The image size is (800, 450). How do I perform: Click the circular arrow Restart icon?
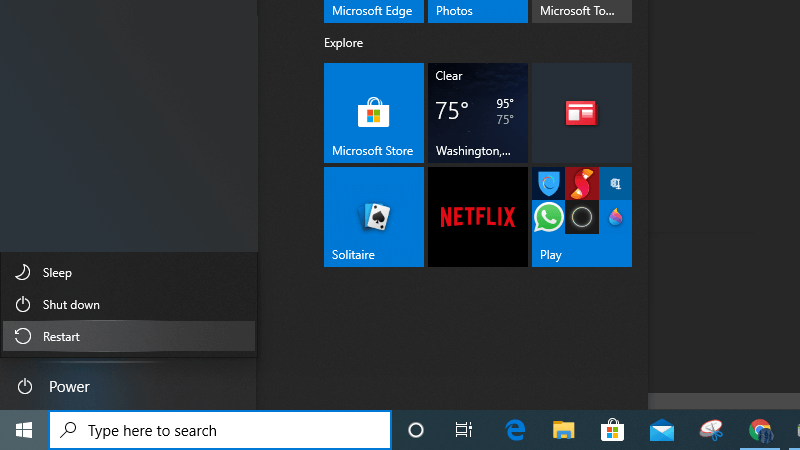pyautogui.click(x=22, y=336)
